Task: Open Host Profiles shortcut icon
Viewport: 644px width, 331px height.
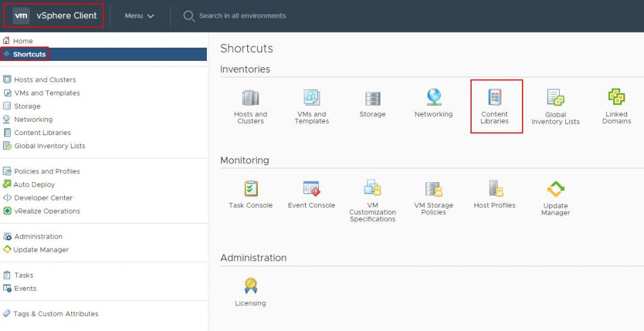Action: [x=496, y=188]
